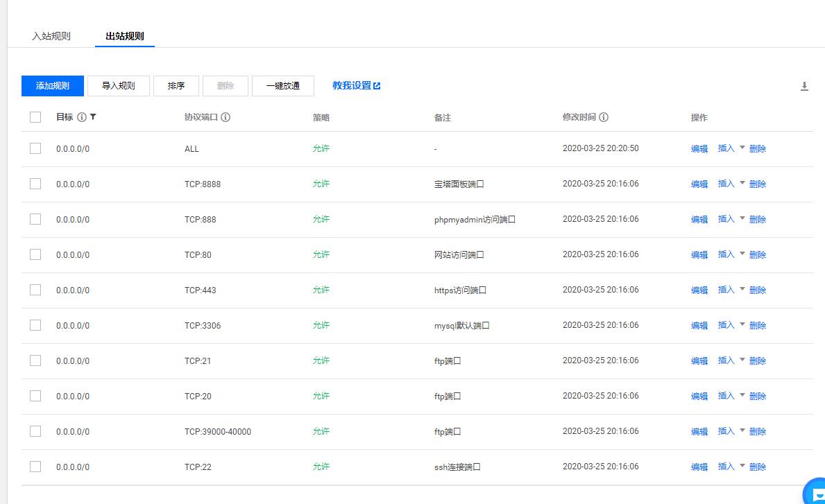Switch to the 入站规则 tab
Image resolution: width=825 pixels, height=504 pixels.
click(x=51, y=36)
